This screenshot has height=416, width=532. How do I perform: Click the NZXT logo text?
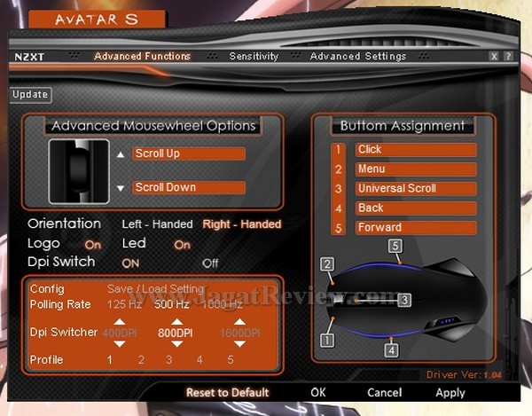pos(29,57)
